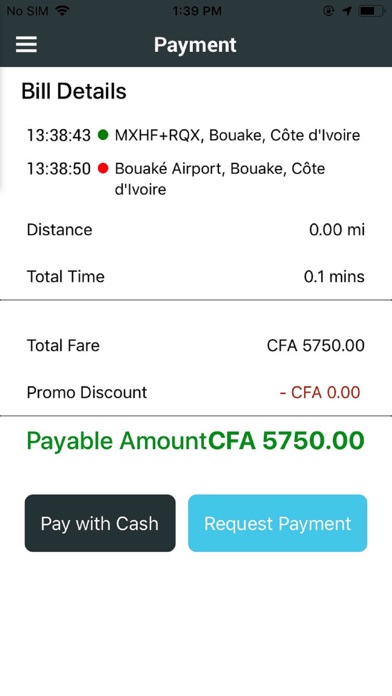Tap the green pickup location dot
Viewport: 392px width, 696px height.
(x=103, y=135)
